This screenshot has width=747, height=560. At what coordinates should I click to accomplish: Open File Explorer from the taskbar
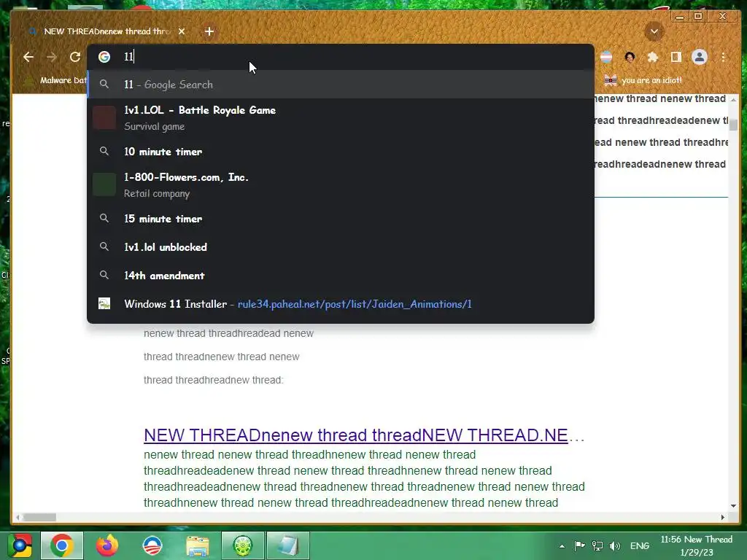pyautogui.click(x=197, y=546)
